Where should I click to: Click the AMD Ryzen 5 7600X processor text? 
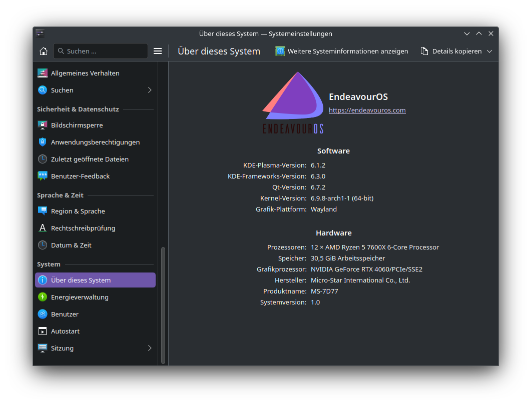click(x=374, y=247)
